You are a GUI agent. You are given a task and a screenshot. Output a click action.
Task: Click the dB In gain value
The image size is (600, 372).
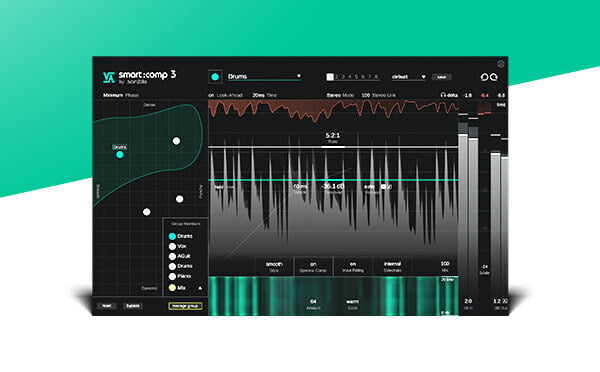(x=468, y=301)
